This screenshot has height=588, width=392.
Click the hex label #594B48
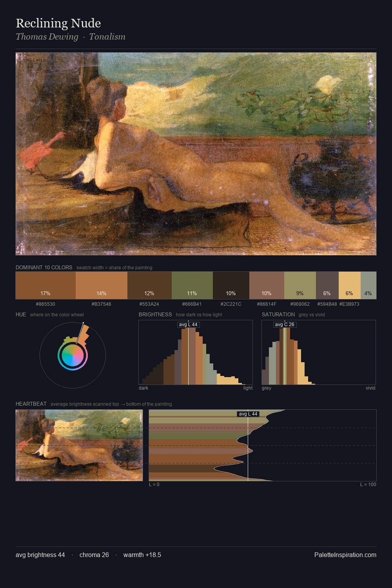[327, 304]
